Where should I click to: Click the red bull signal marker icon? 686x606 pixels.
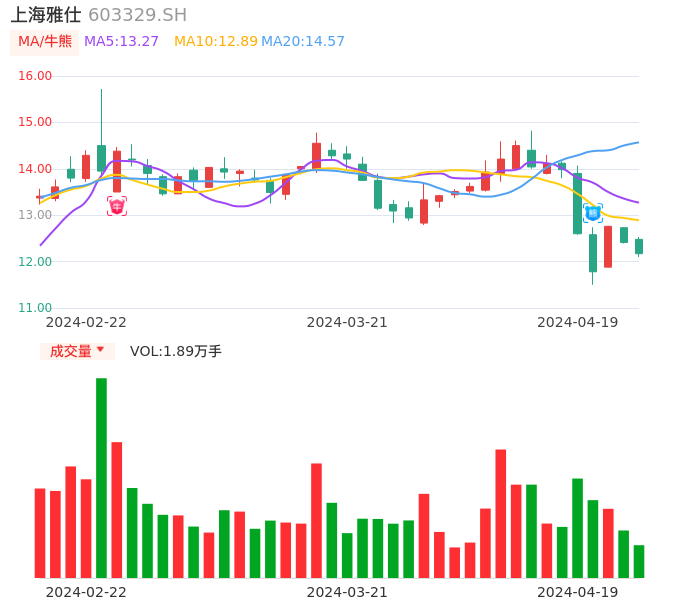click(x=117, y=206)
